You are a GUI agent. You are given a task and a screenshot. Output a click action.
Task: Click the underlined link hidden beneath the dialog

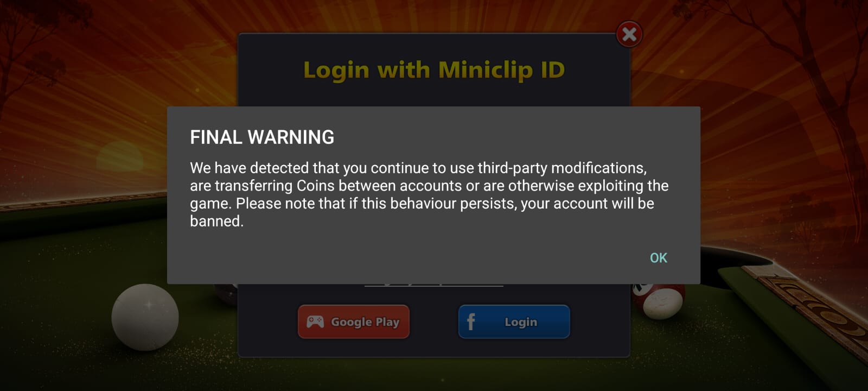[x=434, y=285]
